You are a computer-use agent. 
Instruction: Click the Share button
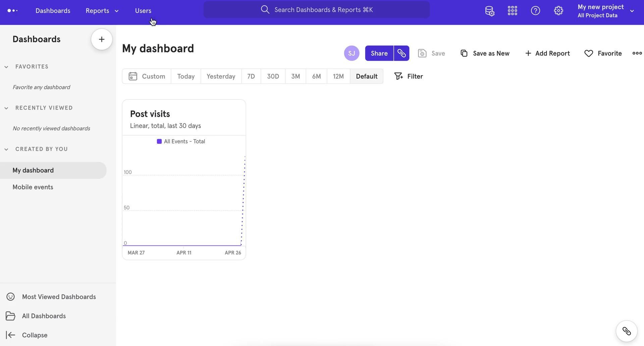pyautogui.click(x=379, y=53)
